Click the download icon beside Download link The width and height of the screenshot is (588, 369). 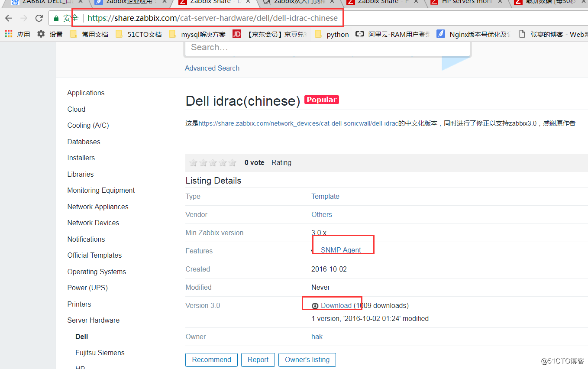(x=315, y=306)
